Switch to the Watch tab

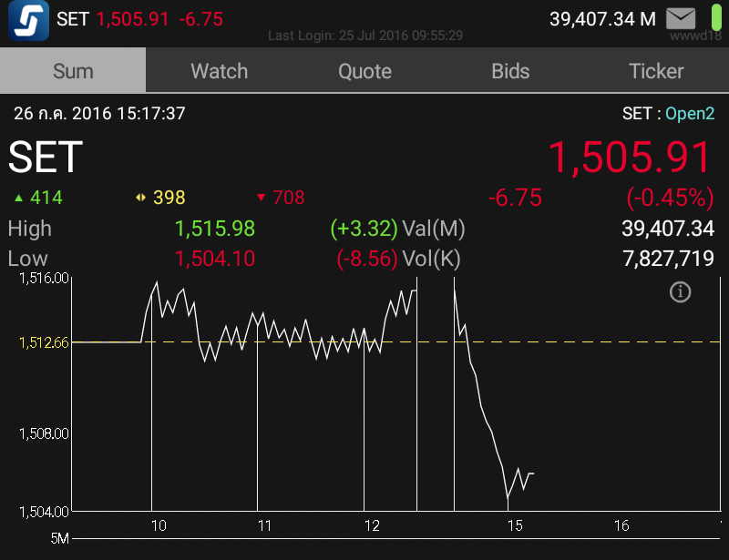[x=219, y=71]
